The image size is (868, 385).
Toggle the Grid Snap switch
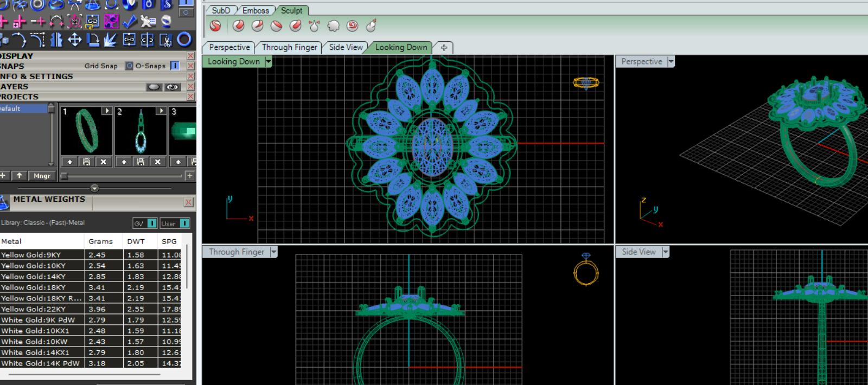coord(129,66)
